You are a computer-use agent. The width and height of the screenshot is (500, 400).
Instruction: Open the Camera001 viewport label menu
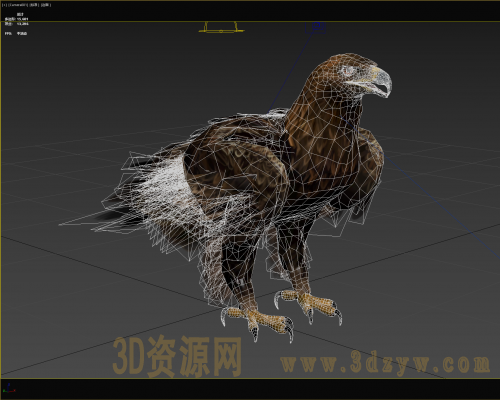(x=18, y=5)
